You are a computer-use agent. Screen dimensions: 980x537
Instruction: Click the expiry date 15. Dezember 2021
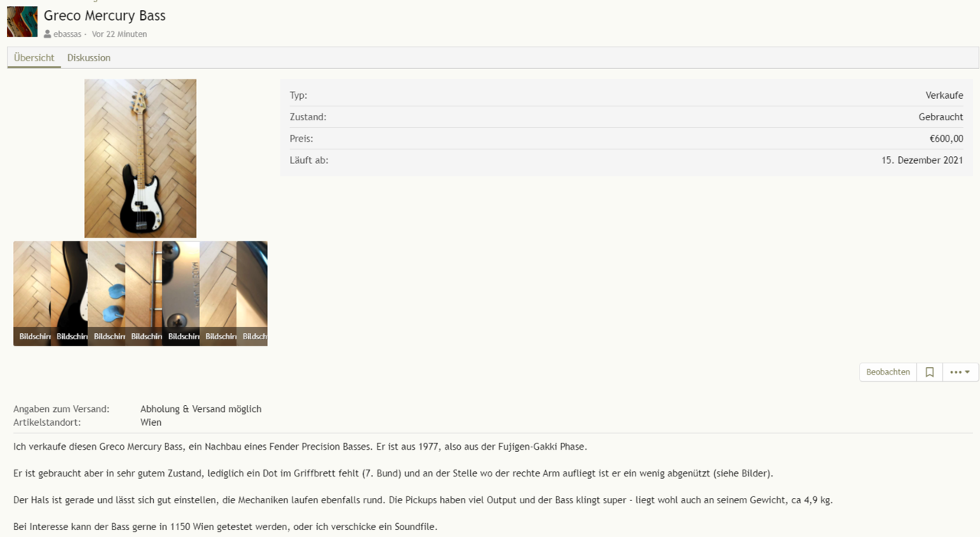[x=922, y=161]
